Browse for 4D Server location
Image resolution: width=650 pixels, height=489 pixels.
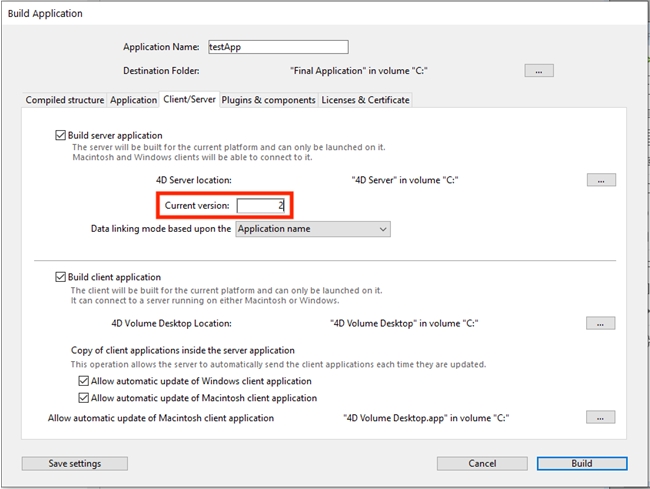(x=600, y=180)
